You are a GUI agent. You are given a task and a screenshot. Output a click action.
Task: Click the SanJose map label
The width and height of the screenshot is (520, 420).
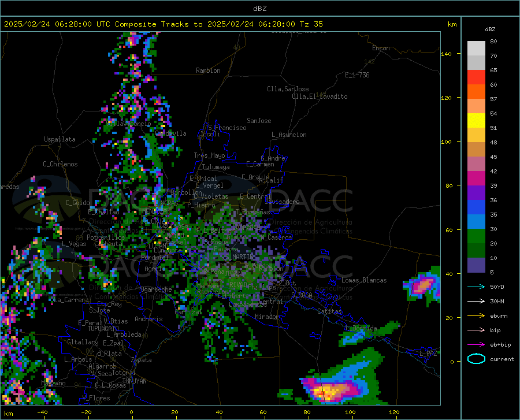259,121
